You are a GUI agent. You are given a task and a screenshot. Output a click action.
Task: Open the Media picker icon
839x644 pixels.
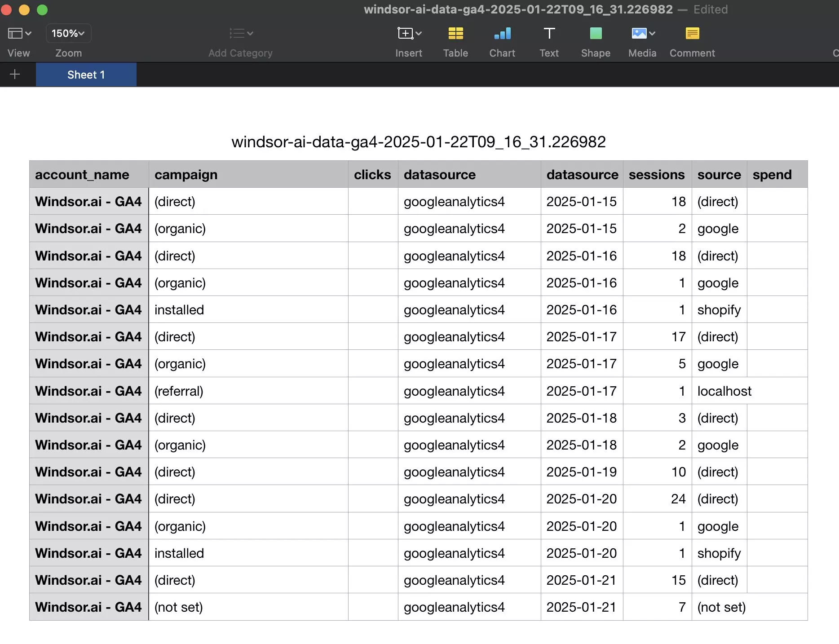click(643, 33)
